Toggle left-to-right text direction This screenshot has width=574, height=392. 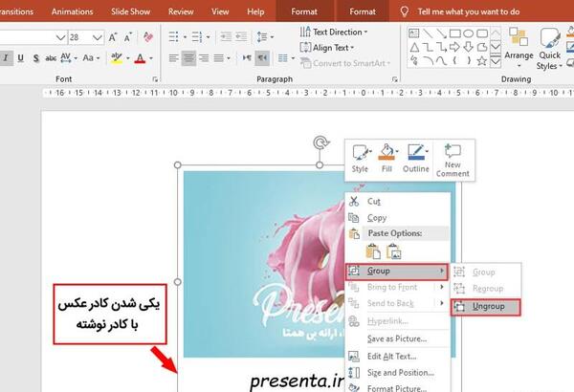click(x=247, y=57)
